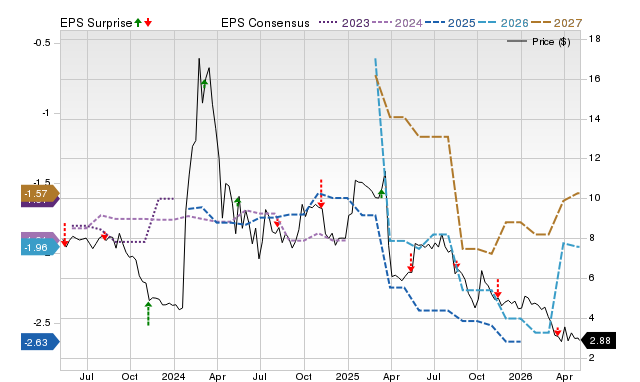Click the green up arrow beside EPS Surprise
This screenshot has height=382, width=640.
tap(138, 23)
